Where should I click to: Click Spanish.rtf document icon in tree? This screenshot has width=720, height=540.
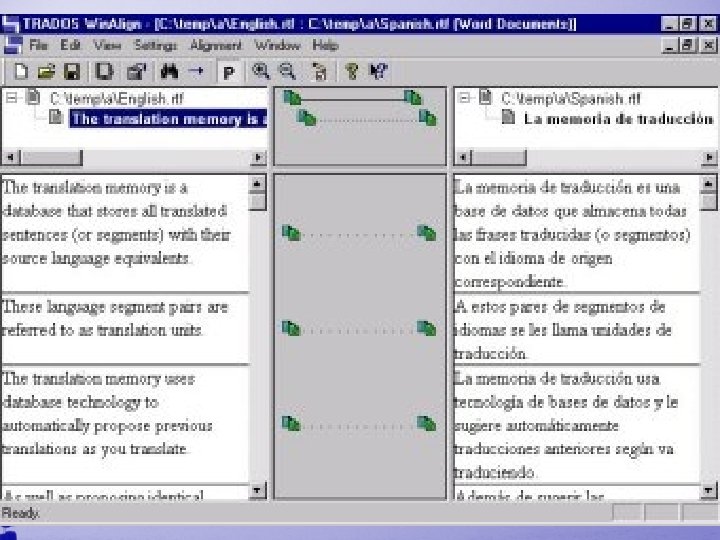click(x=485, y=97)
